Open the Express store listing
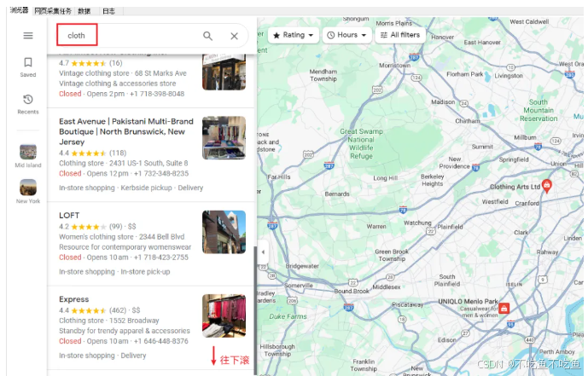588x376 pixels. pyautogui.click(x=150, y=327)
